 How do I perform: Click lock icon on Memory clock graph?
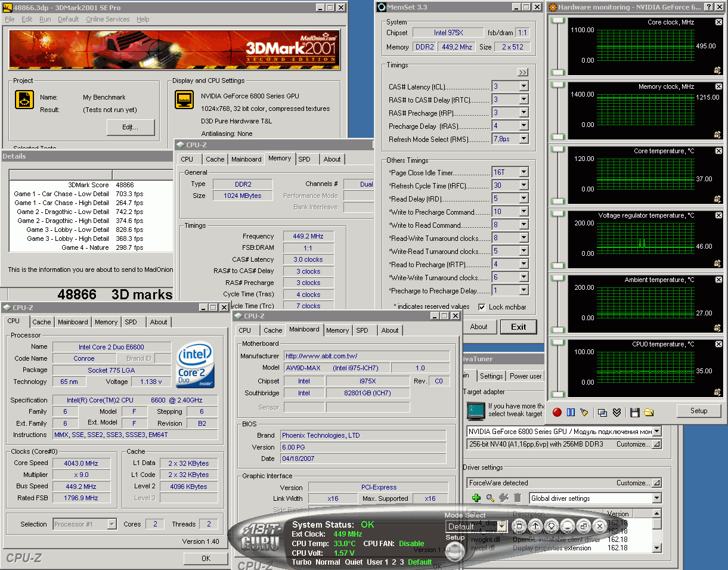tap(717, 134)
